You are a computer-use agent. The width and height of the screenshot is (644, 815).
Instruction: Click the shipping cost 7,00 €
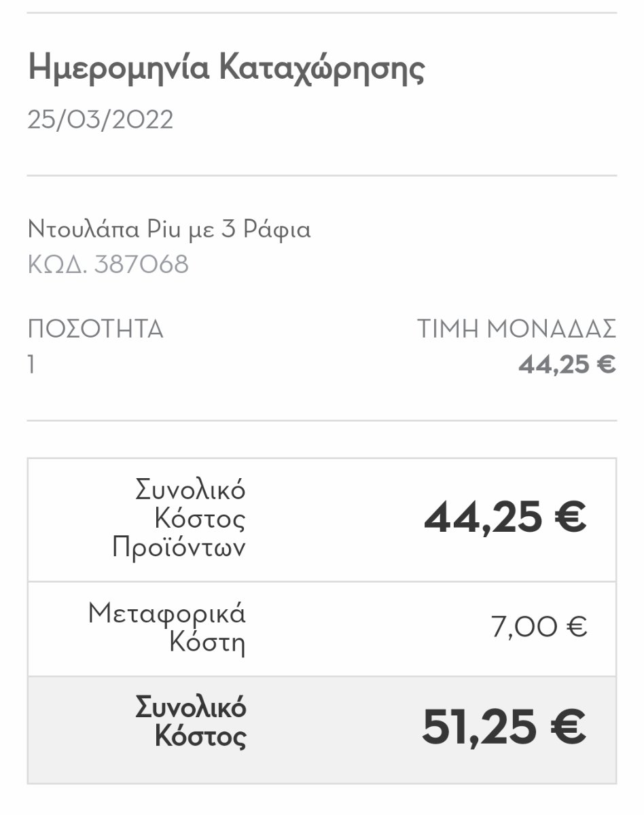tap(539, 627)
